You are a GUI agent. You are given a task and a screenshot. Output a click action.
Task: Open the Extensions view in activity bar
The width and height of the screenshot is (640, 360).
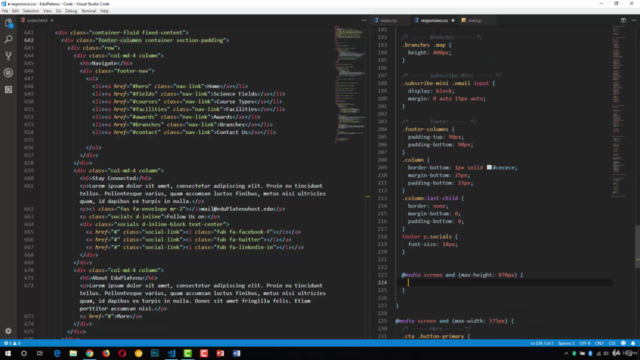(8, 89)
